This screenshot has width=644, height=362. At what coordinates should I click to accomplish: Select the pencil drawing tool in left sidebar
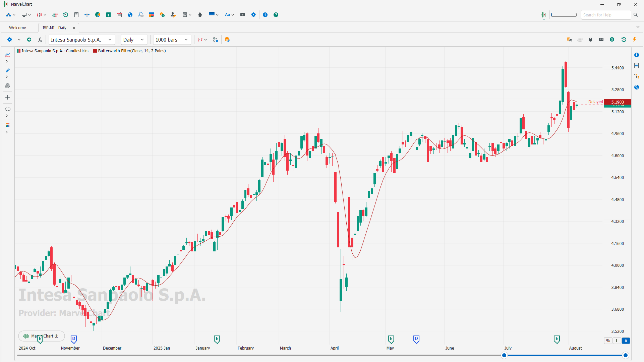pyautogui.click(x=7, y=70)
